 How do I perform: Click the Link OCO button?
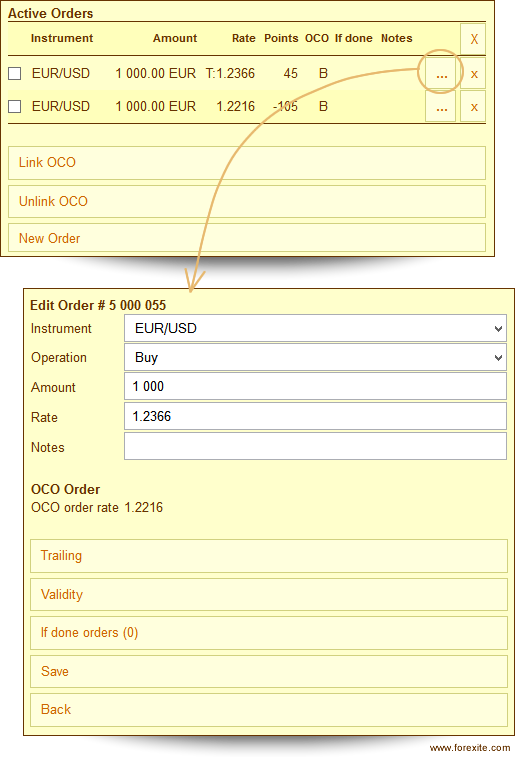(247, 163)
